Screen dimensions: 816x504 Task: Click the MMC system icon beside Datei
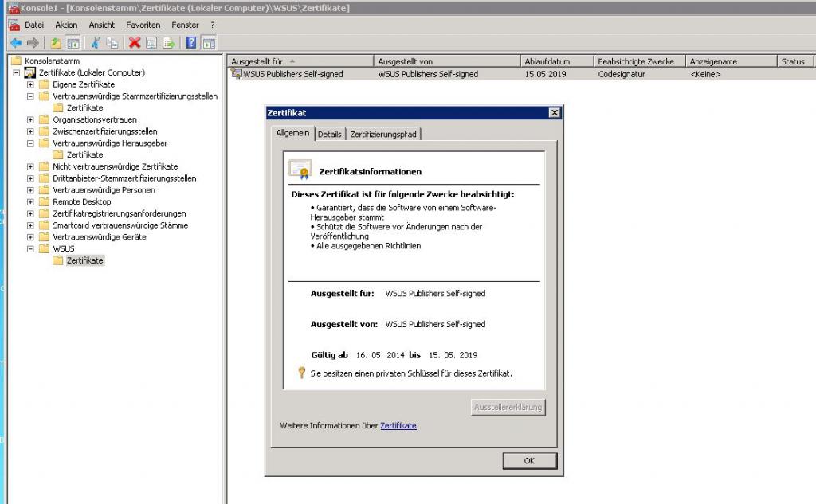click(x=14, y=25)
